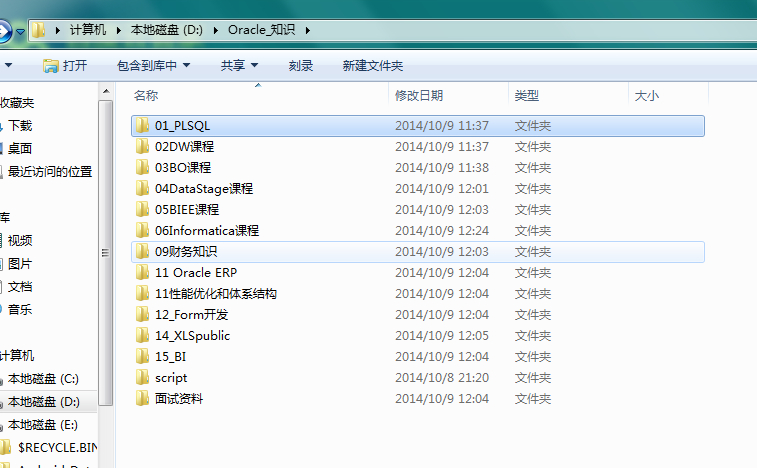Click 本地磁盘 (D:) breadcrumb in address bar
Image resolution: width=757 pixels, height=468 pixels.
(x=167, y=30)
